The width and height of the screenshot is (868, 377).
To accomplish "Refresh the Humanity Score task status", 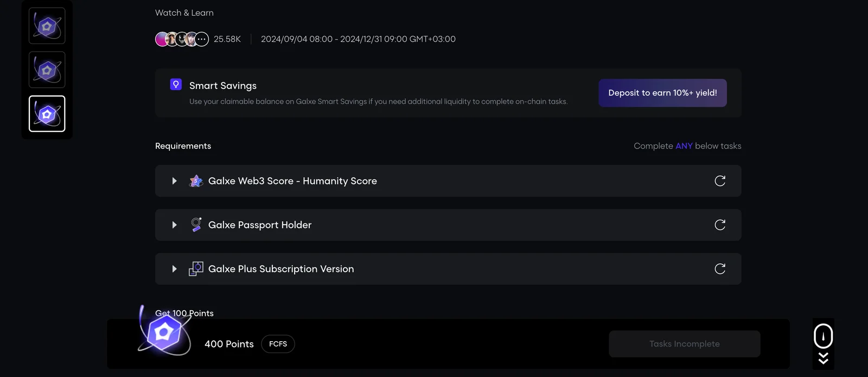I will click(720, 181).
